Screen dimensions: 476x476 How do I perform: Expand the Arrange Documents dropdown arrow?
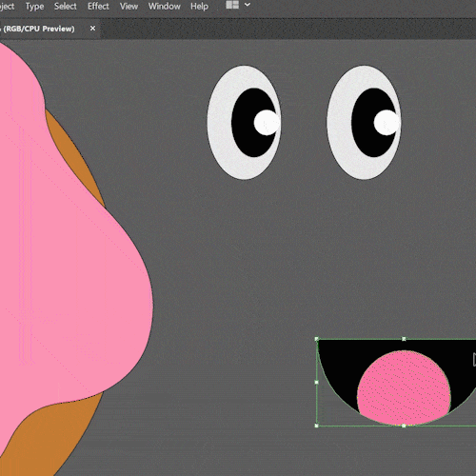point(248,5)
